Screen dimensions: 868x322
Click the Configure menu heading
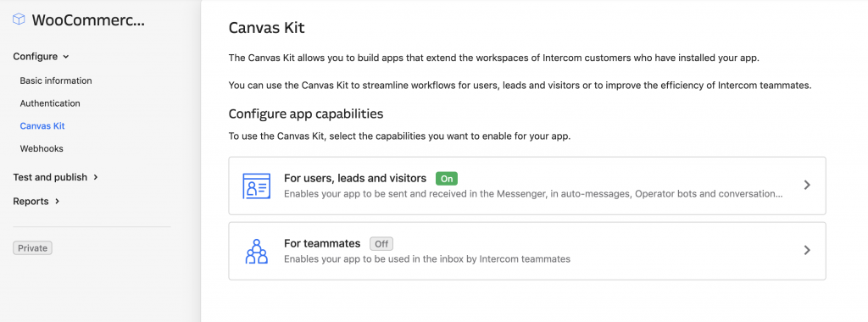[x=36, y=57]
